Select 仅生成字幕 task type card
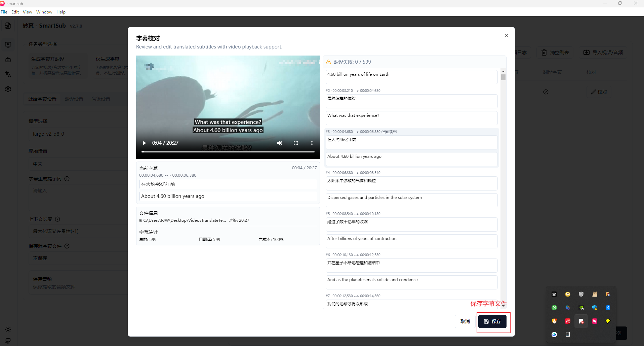Image resolution: width=644 pixels, height=346 pixels. [111, 66]
